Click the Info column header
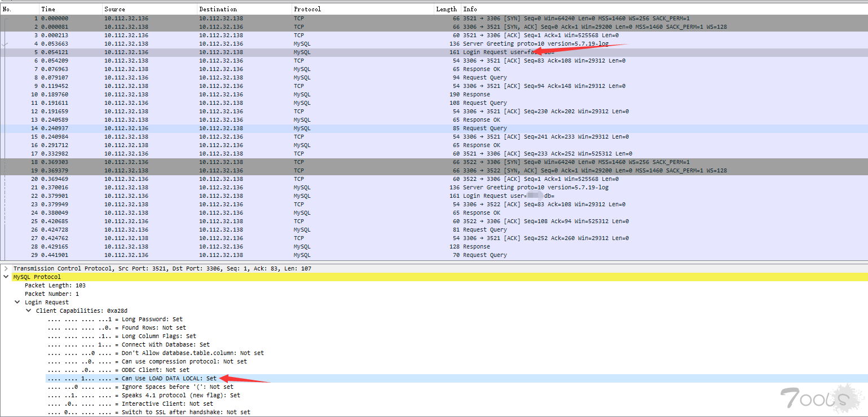 [664, 9]
